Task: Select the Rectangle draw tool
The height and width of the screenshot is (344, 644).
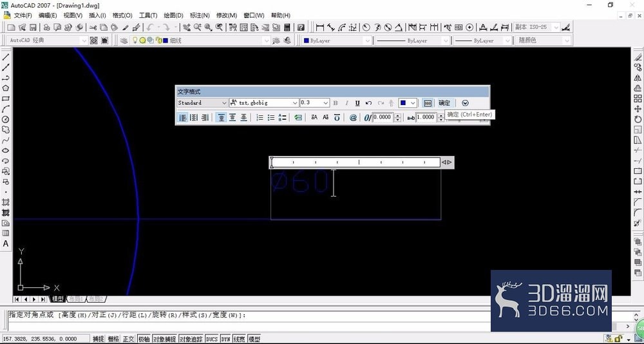Action: 6,99
